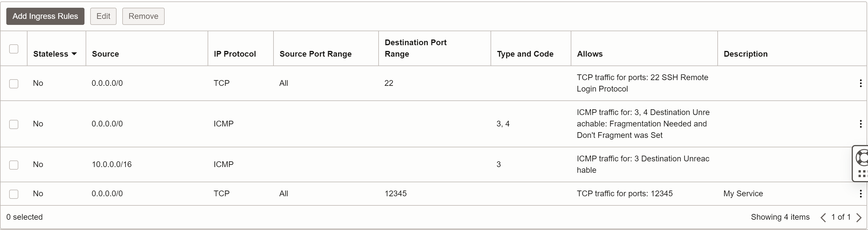Open kebab menu for ICMP 3, 4 rule

pyautogui.click(x=860, y=124)
